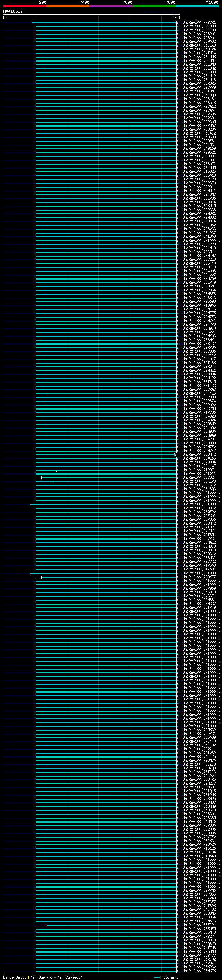Click the white AV410617 query sequence bar
The width and height of the screenshot is (222, 980).
pos(92,15)
